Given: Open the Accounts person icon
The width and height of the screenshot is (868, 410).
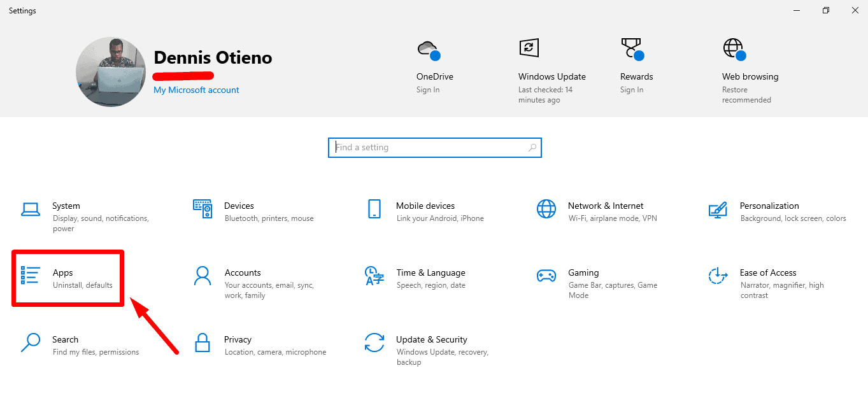Looking at the screenshot, I should pyautogui.click(x=202, y=276).
